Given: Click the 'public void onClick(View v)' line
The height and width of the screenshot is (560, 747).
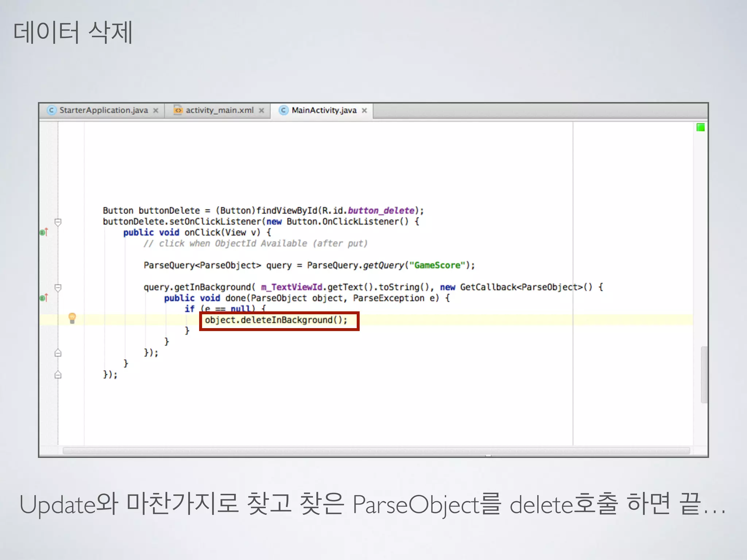Looking at the screenshot, I should pos(197,233).
